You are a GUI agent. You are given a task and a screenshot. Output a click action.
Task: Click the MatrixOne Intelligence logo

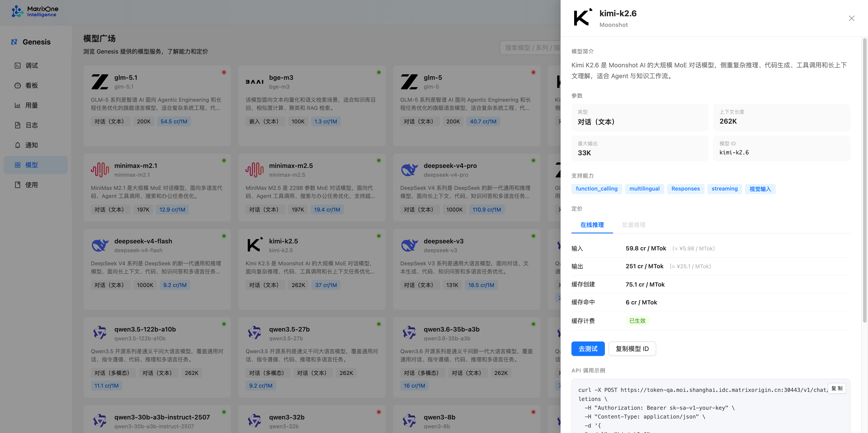click(x=35, y=12)
